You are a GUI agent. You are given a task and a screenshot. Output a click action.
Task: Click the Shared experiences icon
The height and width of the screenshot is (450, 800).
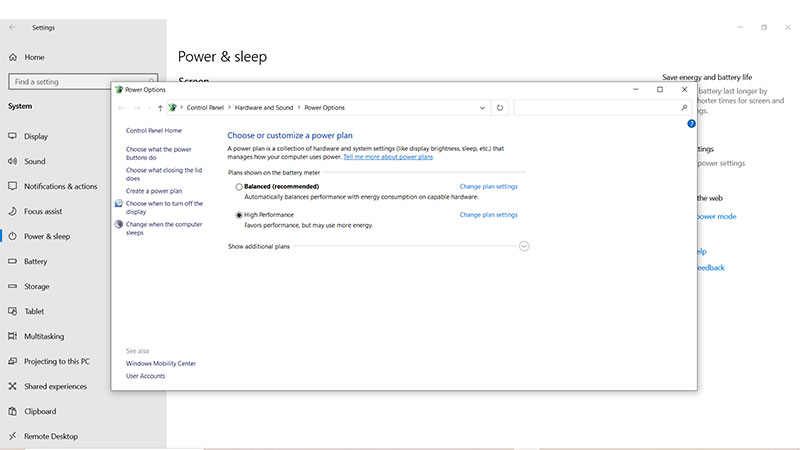13,386
